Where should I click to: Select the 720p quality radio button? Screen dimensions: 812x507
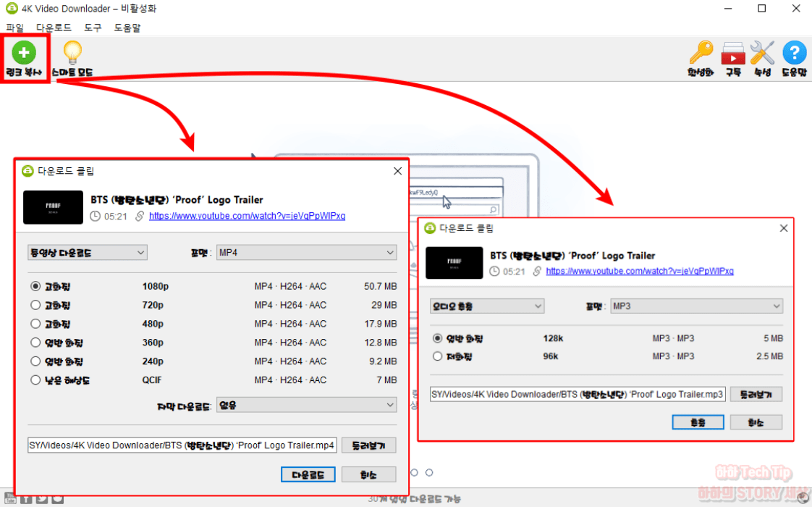(35, 305)
